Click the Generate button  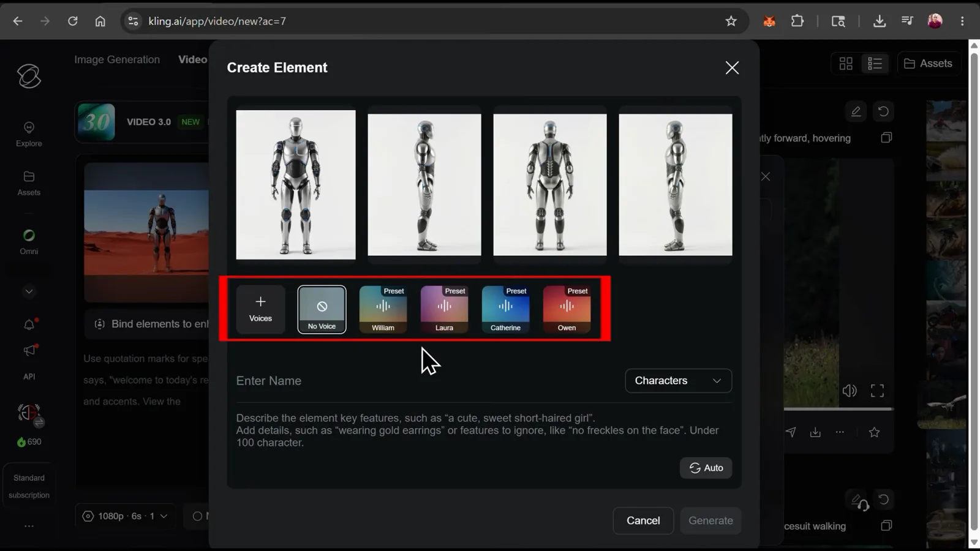pos(710,520)
